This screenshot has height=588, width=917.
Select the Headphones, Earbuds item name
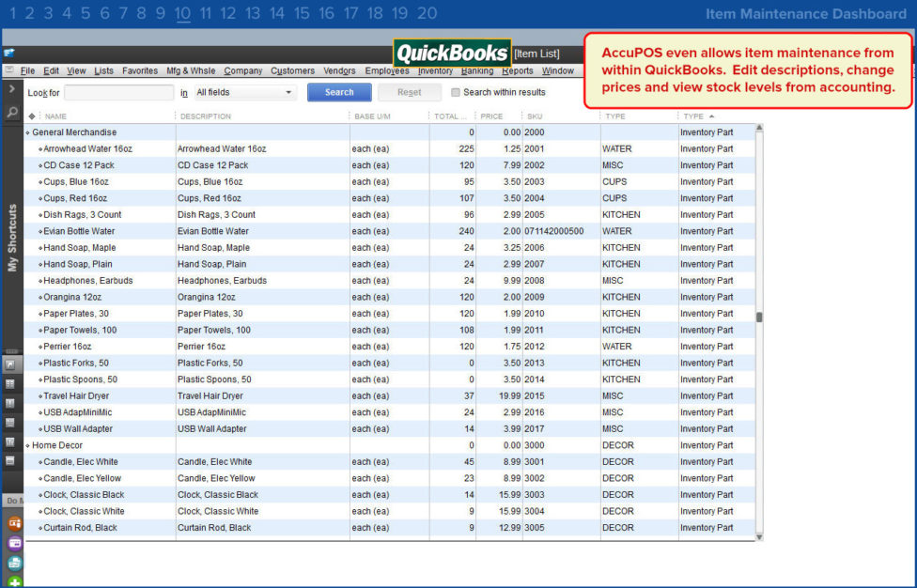[88, 281]
